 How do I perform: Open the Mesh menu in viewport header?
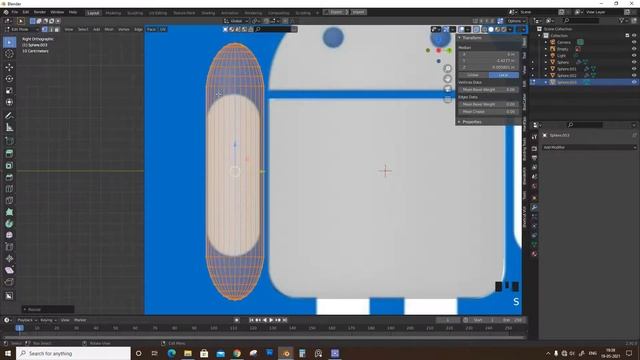(109, 29)
